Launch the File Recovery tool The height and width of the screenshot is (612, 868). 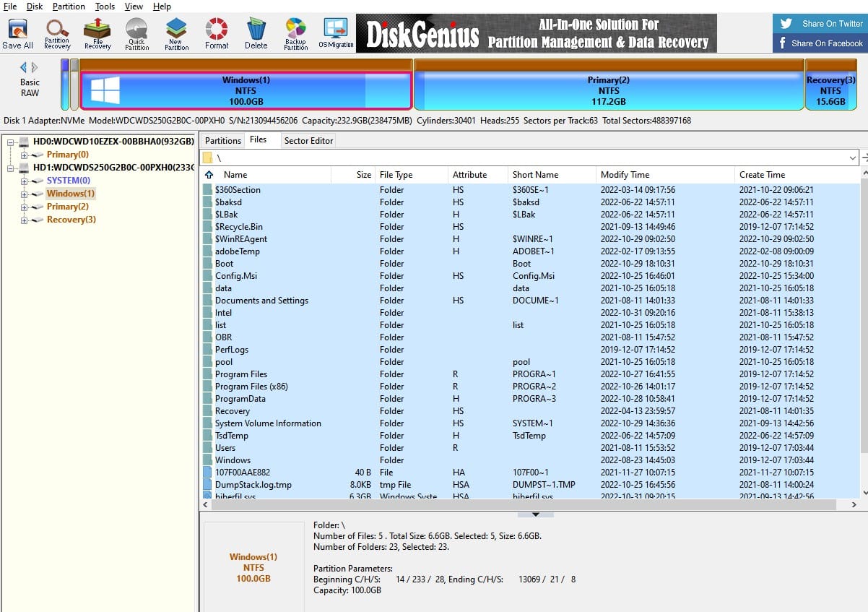point(97,33)
